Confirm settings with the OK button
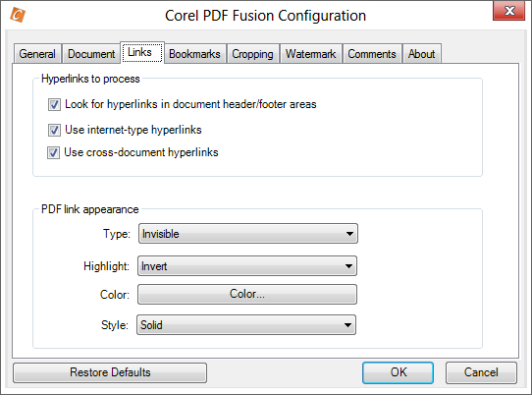The image size is (532, 395). [398, 372]
